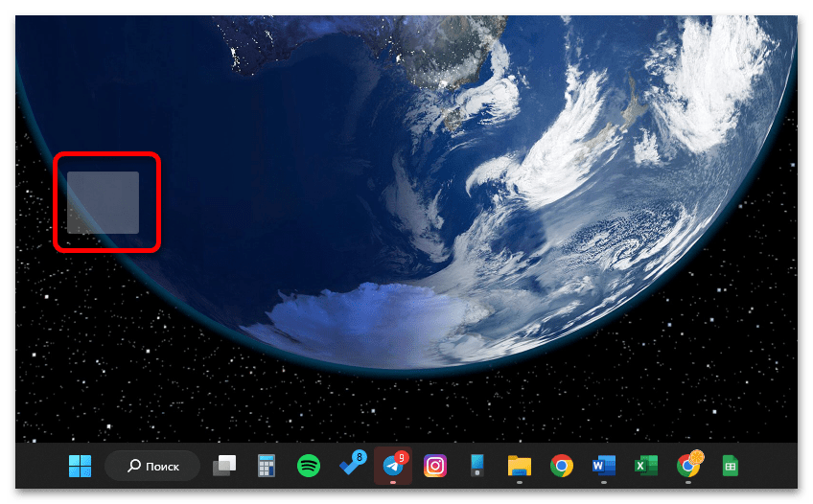
Task: Open File Explorer folder icon
Action: point(520,467)
